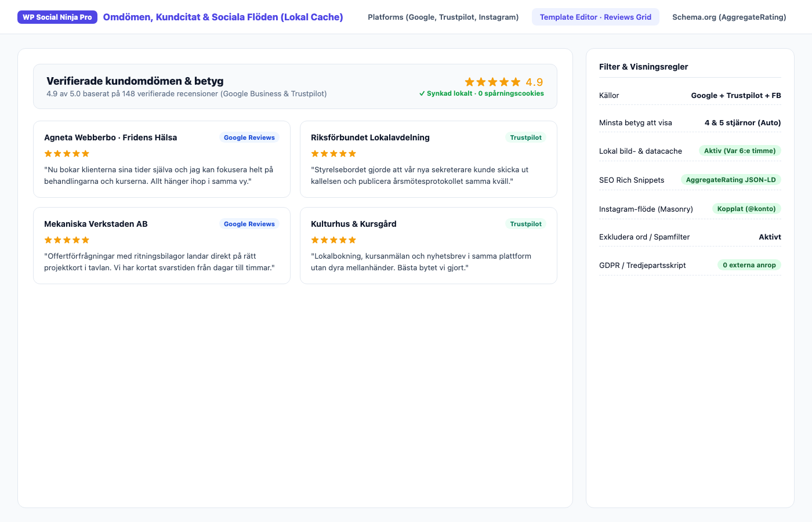Image resolution: width=812 pixels, height=522 pixels.
Task: Click the green Synkad lokalt checkmark status
Action: 481,93
